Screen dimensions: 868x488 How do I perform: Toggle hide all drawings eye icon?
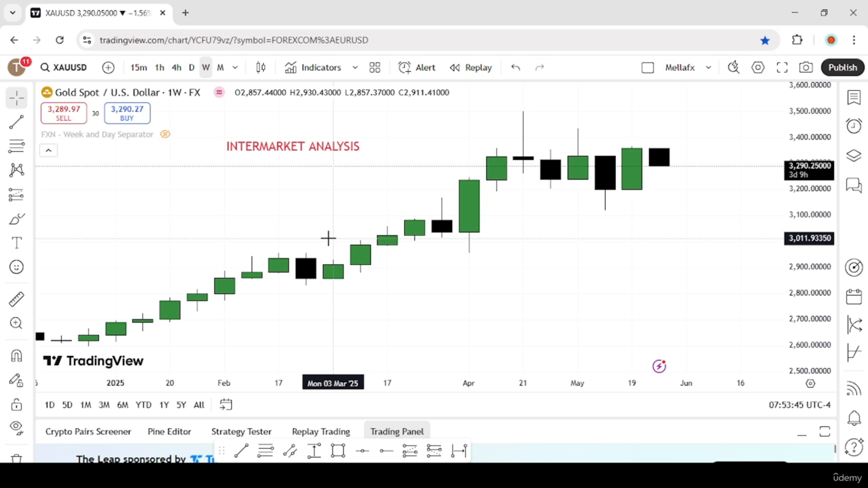click(x=17, y=426)
